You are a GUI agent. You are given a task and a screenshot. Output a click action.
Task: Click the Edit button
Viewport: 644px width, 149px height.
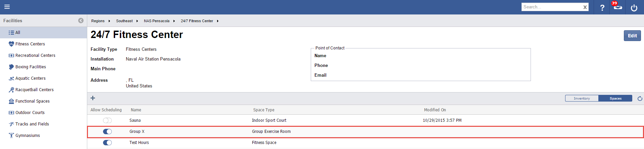(x=632, y=36)
